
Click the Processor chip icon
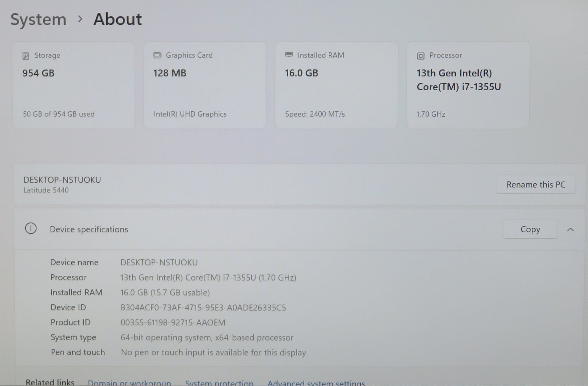point(421,56)
